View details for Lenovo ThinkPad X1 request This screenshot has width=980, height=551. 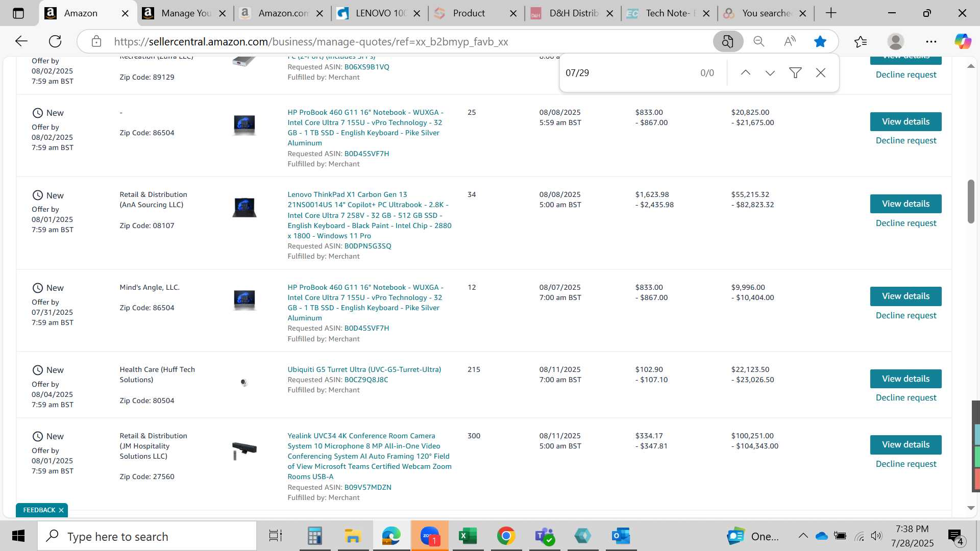click(905, 204)
